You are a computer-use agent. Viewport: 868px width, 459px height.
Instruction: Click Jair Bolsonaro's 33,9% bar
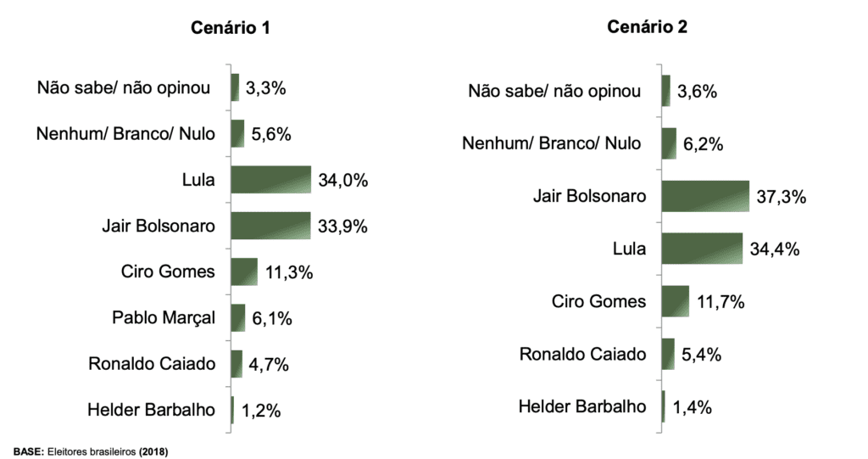(271, 226)
